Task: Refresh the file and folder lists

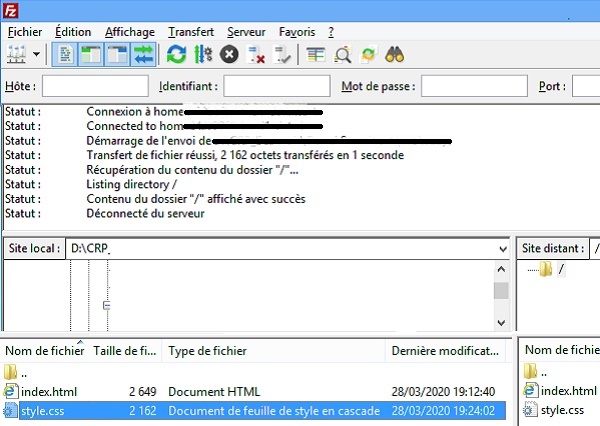Action: [x=177, y=54]
